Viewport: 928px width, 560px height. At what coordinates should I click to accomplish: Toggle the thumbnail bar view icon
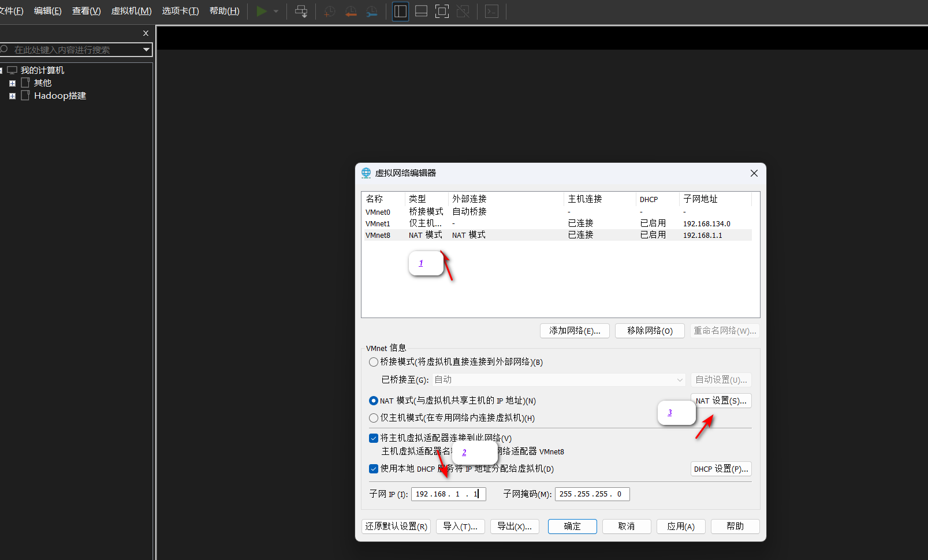421,12
